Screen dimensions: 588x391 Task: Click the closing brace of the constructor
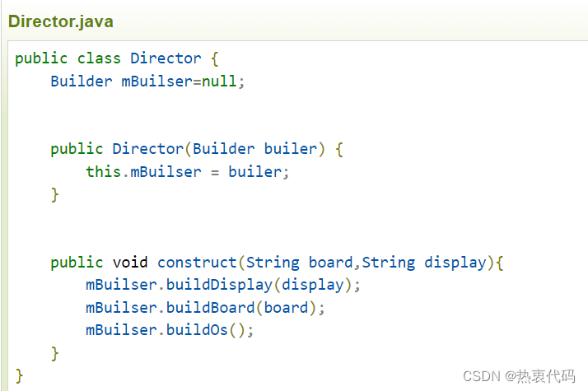coord(54,194)
